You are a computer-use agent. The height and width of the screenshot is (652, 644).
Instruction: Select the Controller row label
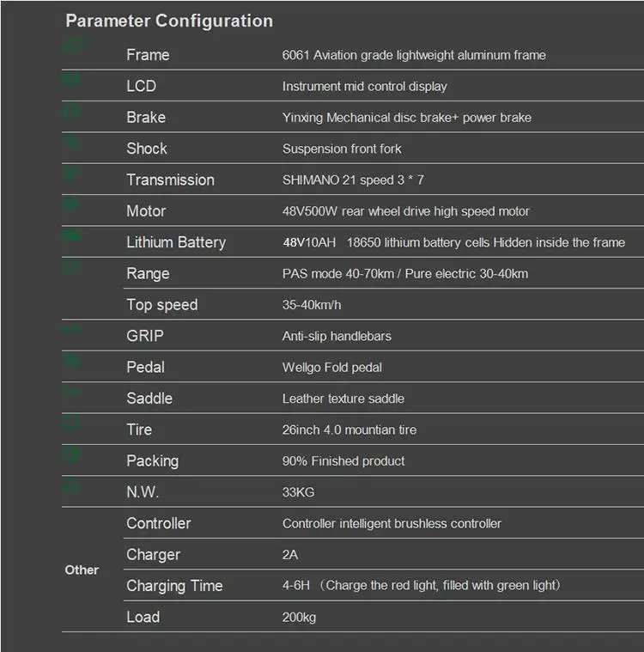point(158,523)
